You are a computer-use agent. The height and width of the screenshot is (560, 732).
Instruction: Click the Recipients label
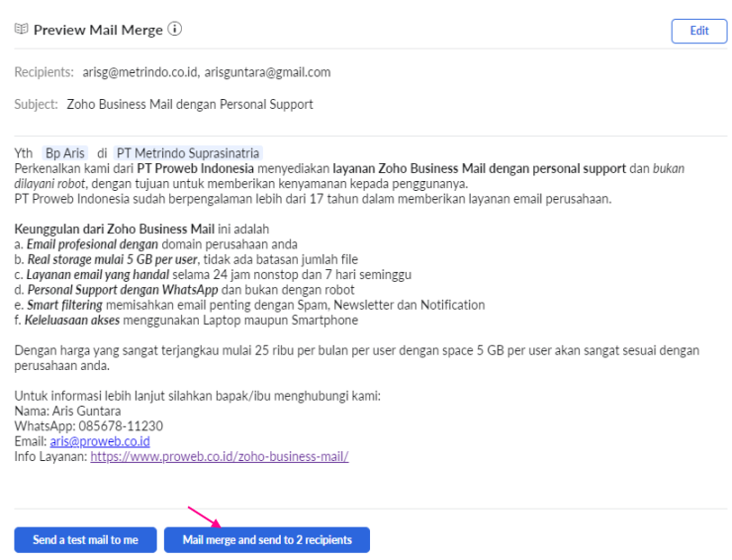click(x=44, y=72)
